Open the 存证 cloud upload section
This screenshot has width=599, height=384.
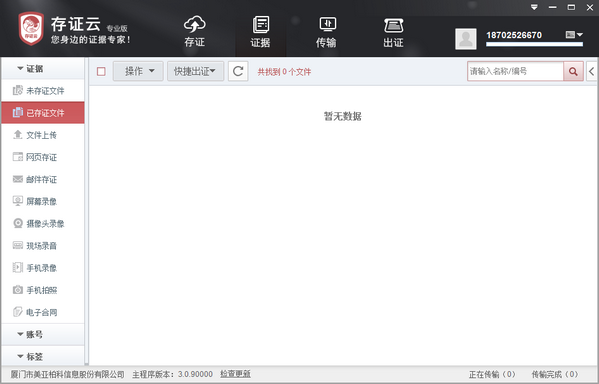click(194, 32)
